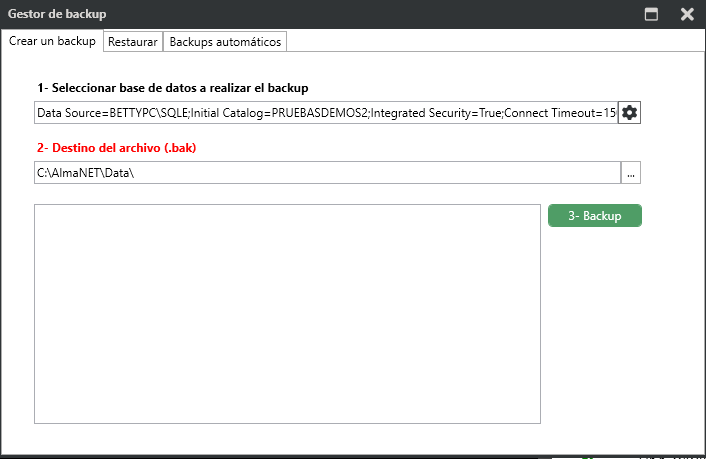Switch to the Restaurar tab

(x=132, y=42)
